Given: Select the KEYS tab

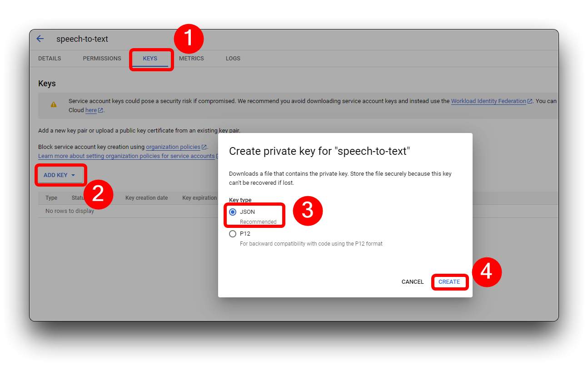Looking at the screenshot, I should point(150,59).
